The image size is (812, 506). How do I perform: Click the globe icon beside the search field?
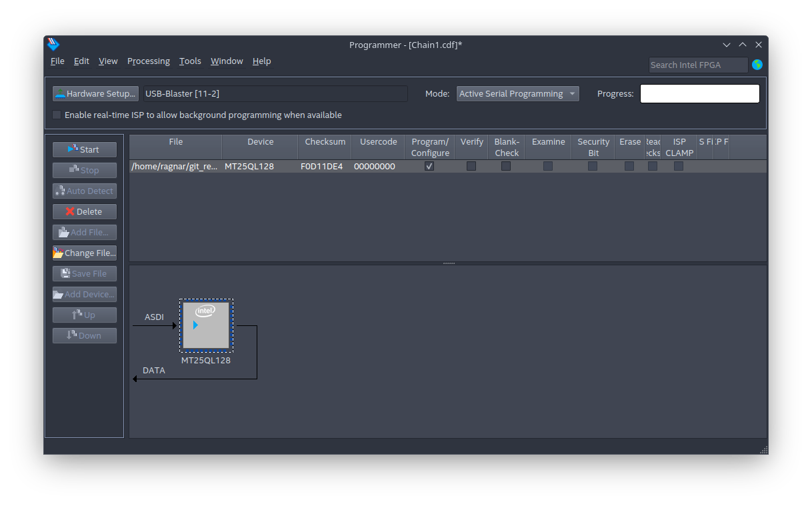pyautogui.click(x=757, y=65)
